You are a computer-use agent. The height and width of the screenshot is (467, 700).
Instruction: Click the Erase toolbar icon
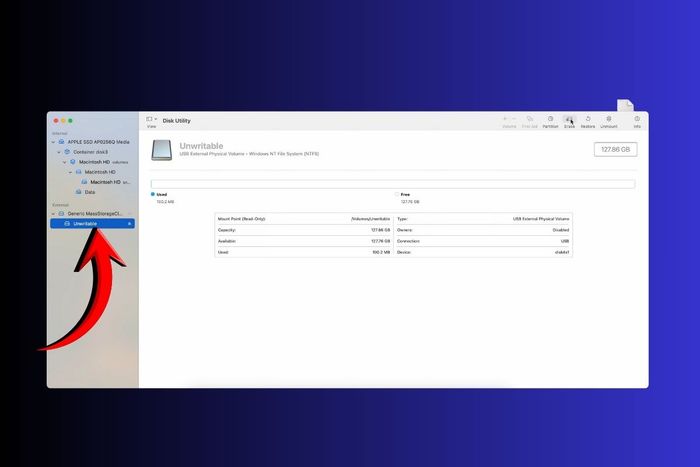tap(569, 119)
